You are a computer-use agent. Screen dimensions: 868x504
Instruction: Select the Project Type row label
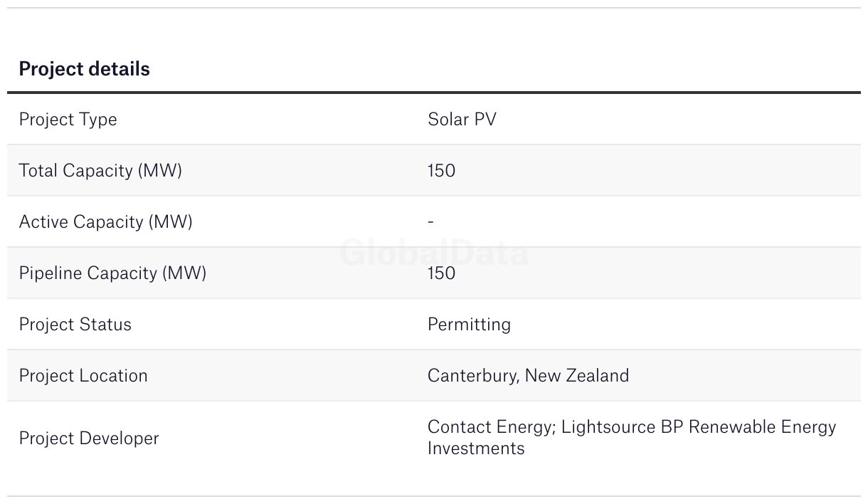tap(68, 120)
